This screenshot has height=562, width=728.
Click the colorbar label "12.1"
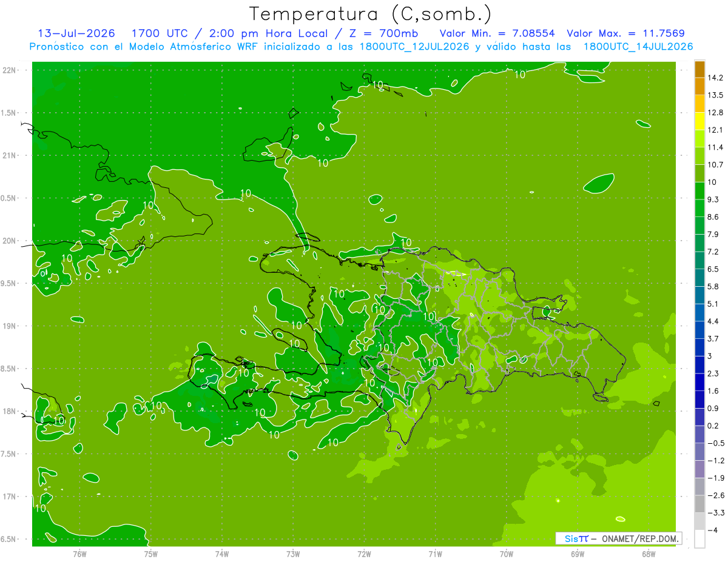pyautogui.click(x=716, y=130)
